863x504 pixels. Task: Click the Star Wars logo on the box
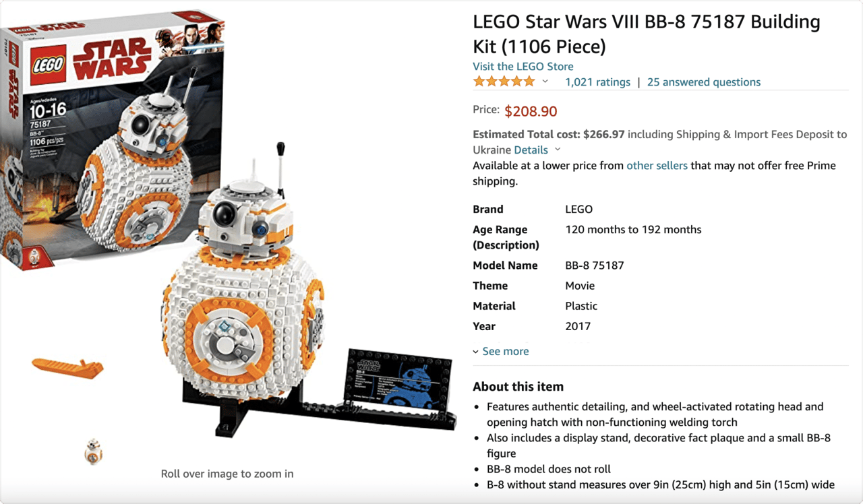coord(111,57)
